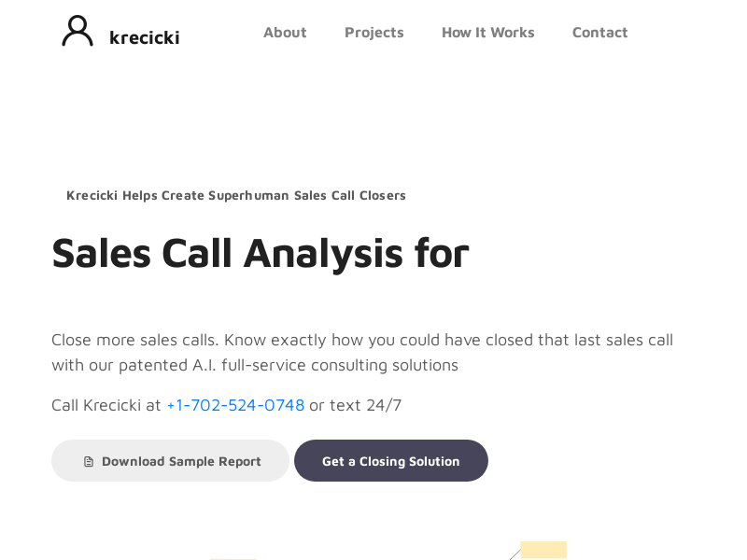Viewport: 747px width, 560px height.
Task: Click the yellow block at bottom left
Action: click(x=233, y=559)
